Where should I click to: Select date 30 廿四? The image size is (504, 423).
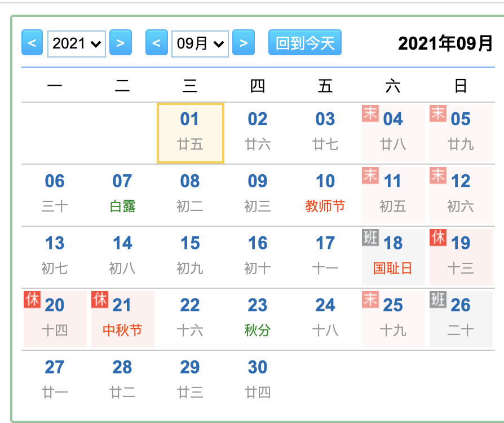[x=258, y=381]
